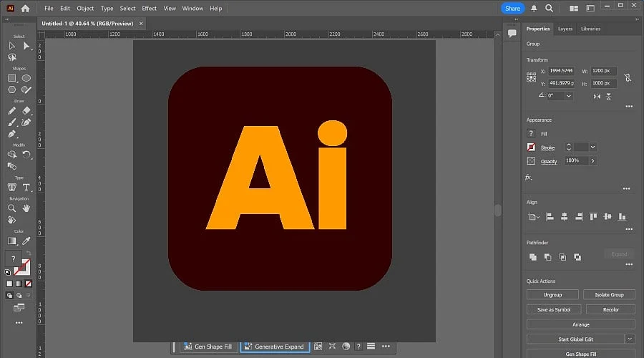Show more Transform options
Viewport: 644px width, 358px height.
(x=629, y=107)
